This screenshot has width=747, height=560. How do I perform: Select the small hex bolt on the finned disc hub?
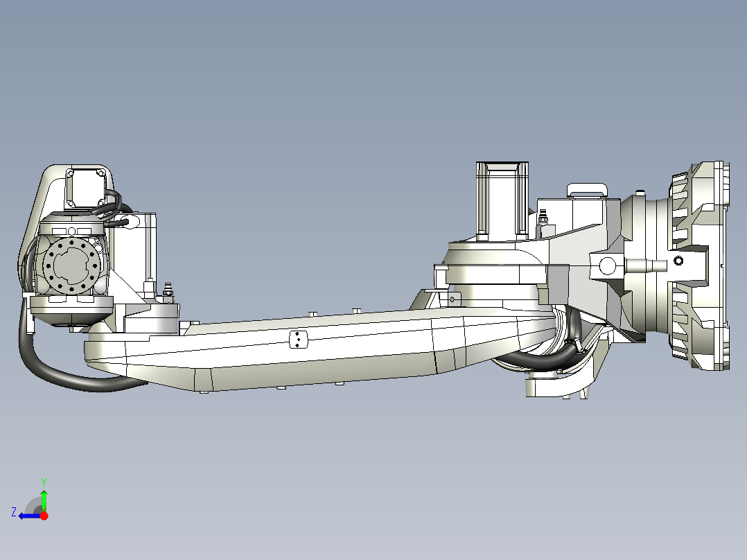coord(678,261)
